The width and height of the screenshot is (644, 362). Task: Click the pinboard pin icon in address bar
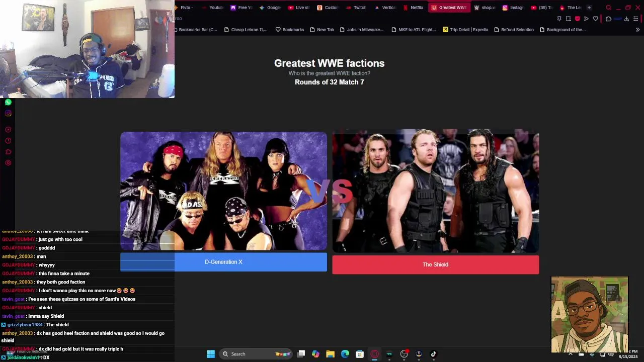pyautogui.click(x=559, y=19)
